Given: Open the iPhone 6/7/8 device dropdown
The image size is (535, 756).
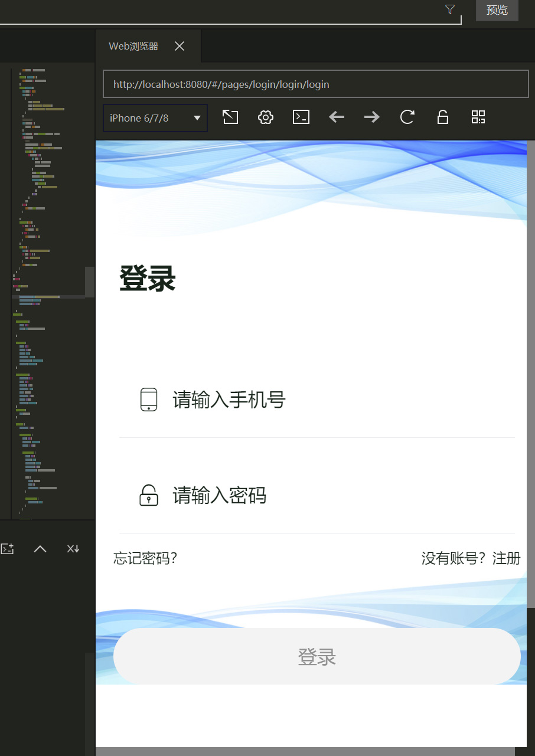Looking at the screenshot, I should 155,118.
